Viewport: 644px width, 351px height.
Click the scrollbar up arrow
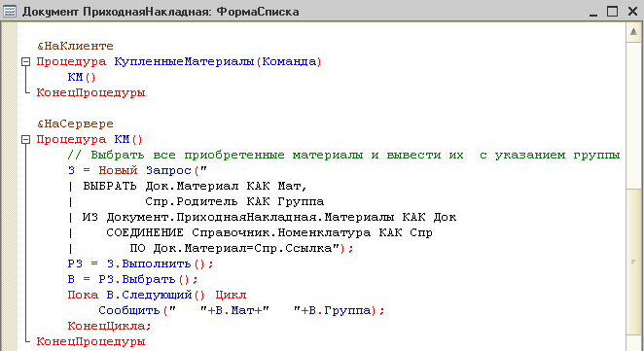(633, 32)
